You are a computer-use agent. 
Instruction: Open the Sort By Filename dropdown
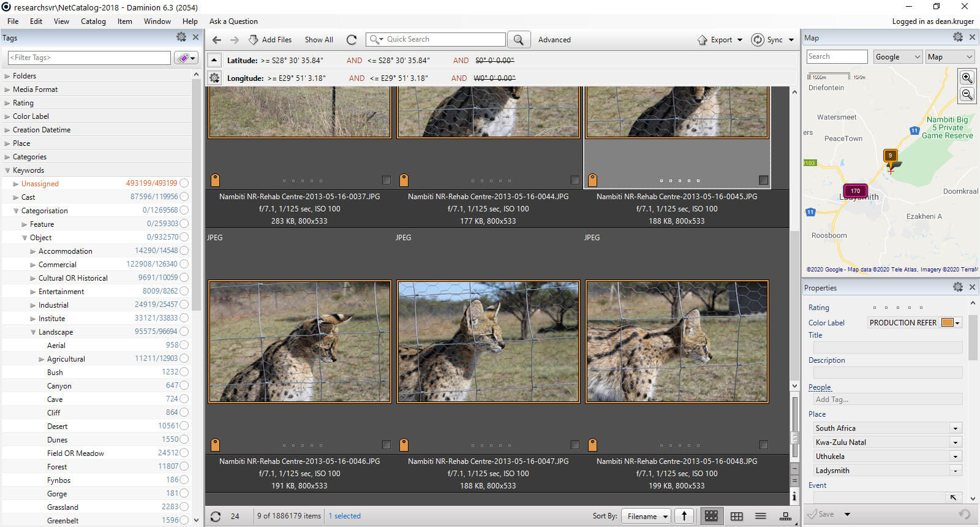pos(647,516)
